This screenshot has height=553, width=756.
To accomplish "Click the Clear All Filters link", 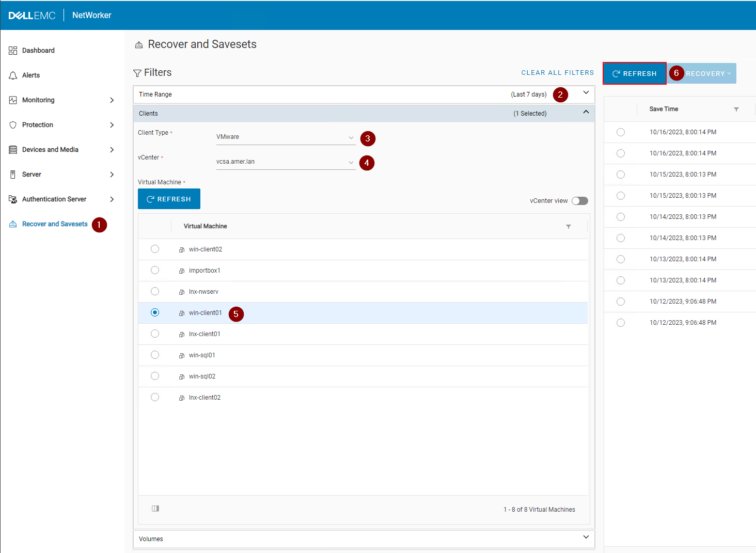I will 558,72.
